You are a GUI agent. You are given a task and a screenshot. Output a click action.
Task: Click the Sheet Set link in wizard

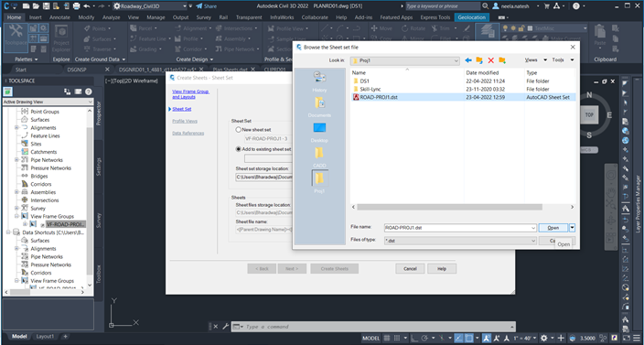181,109
